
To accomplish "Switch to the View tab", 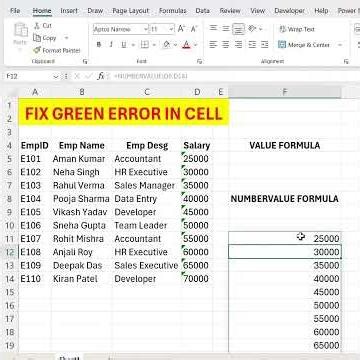I will (257, 11).
